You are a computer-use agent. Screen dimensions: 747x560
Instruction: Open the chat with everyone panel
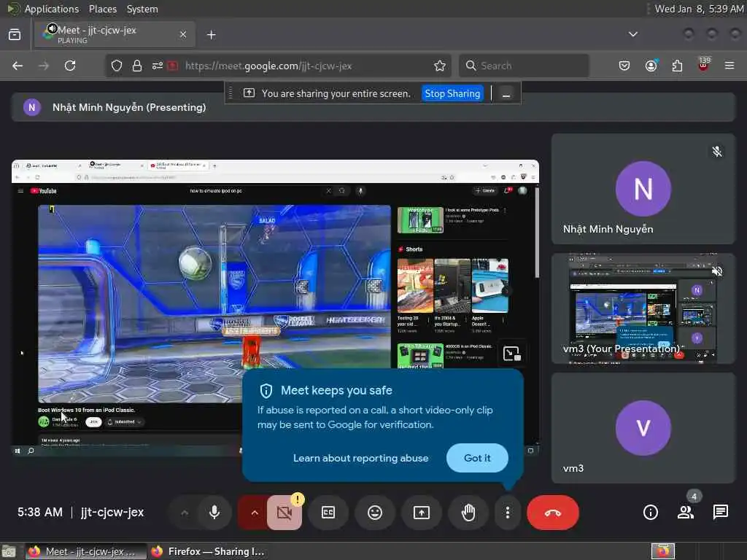click(720, 513)
